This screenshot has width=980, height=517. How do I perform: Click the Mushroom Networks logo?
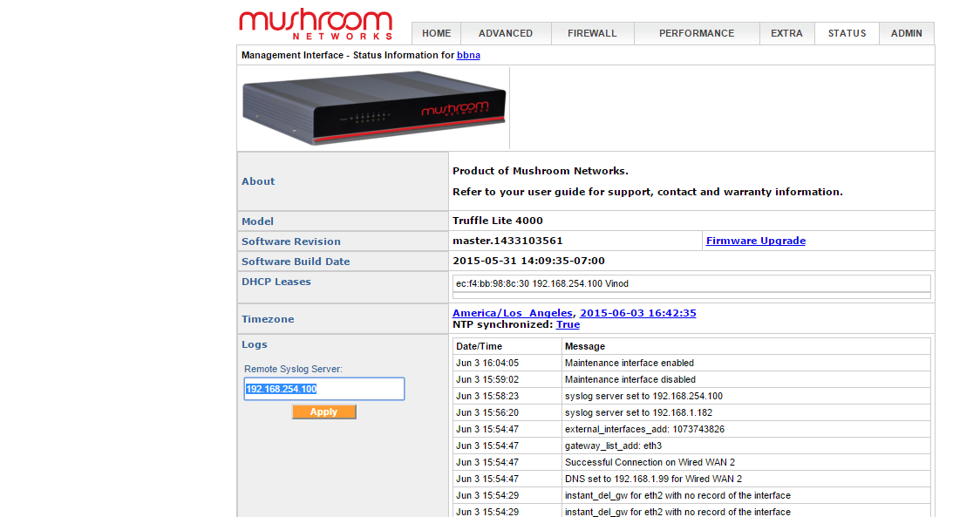[x=316, y=24]
